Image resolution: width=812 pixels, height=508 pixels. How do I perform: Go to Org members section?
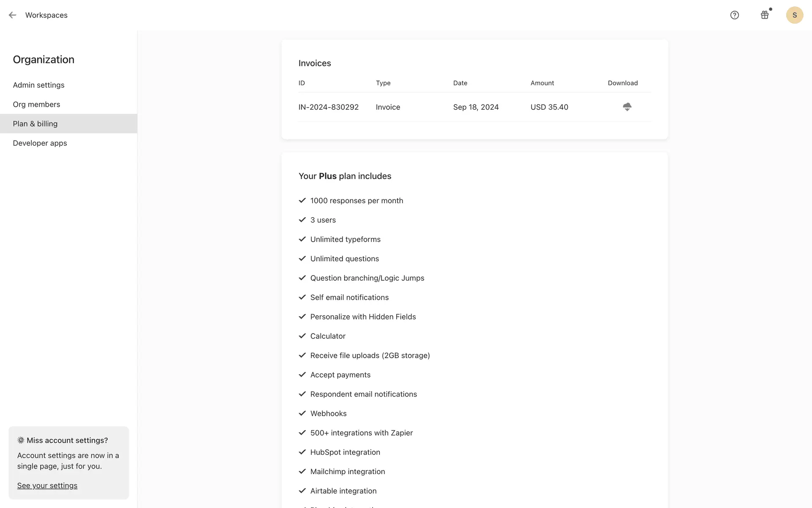point(36,105)
